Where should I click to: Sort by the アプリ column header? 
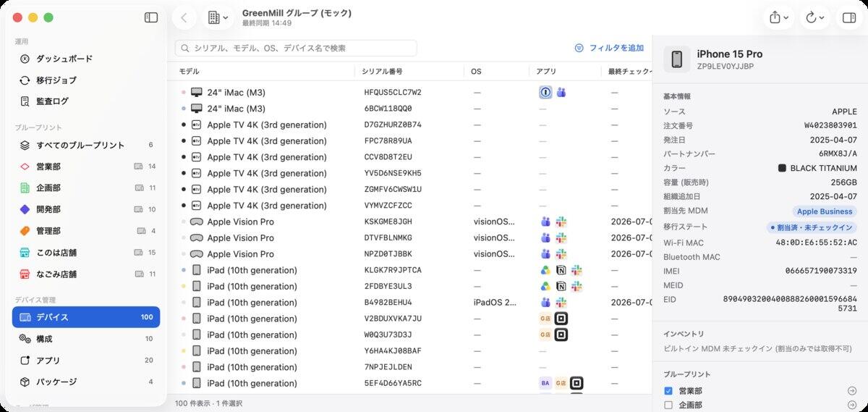[x=565, y=72]
